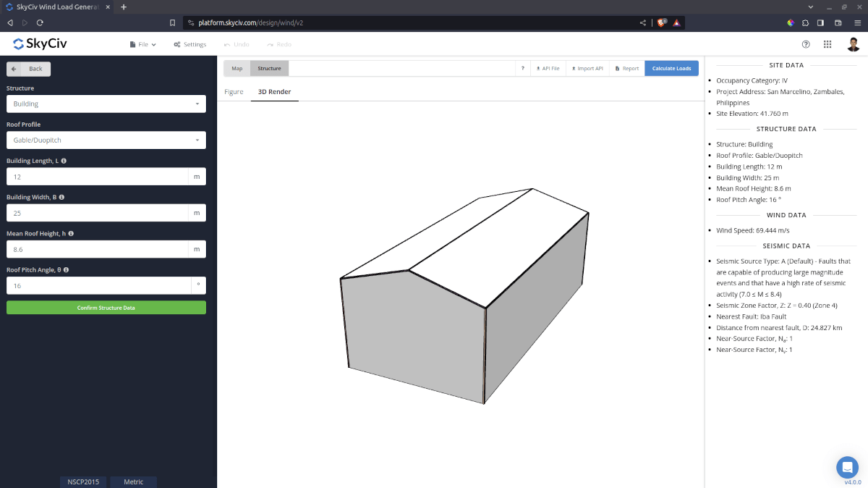Open the Roof Profile Gable/Duopitch dropdown

(x=106, y=140)
